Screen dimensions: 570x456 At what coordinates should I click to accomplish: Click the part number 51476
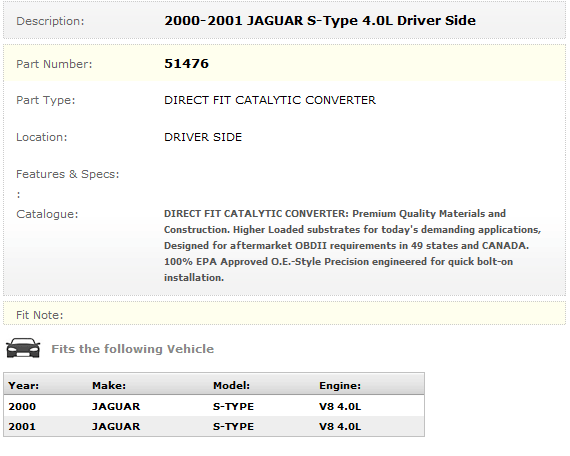coord(186,64)
